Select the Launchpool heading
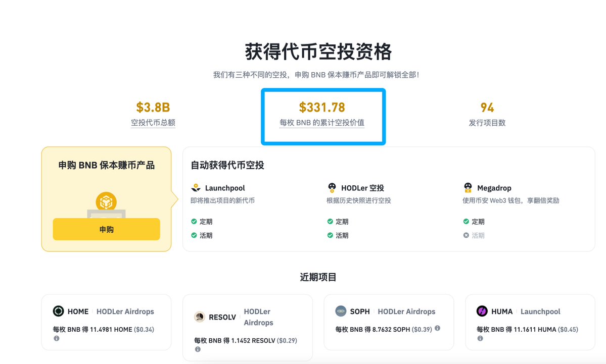The image size is (606, 364). click(x=225, y=188)
